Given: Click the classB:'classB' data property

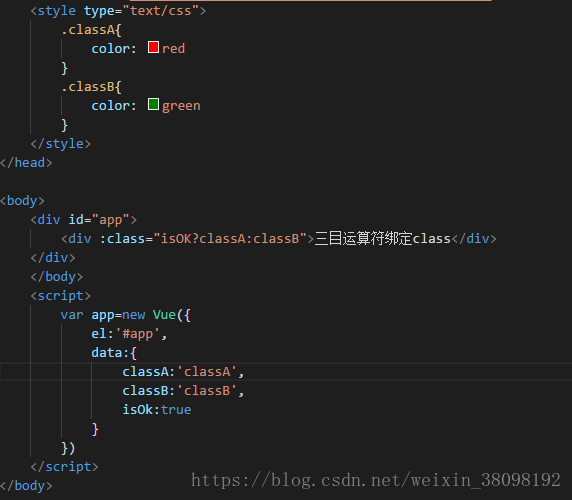Looking at the screenshot, I should (x=183, y=391).
